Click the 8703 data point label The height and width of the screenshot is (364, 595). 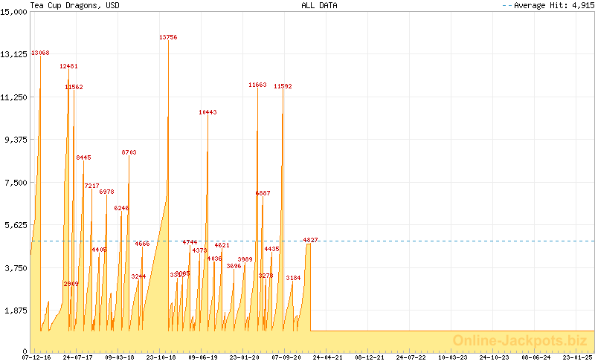click(x=129, y=152)
